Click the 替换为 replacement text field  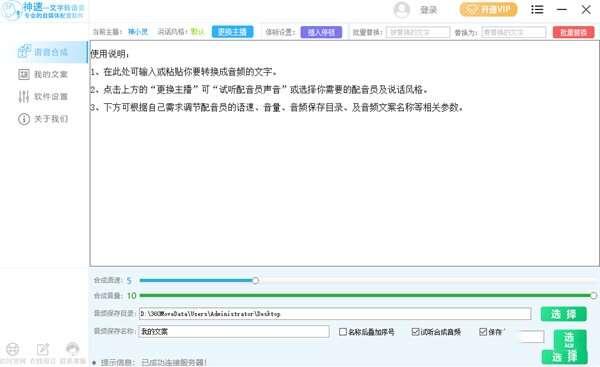tap(514, 33)
